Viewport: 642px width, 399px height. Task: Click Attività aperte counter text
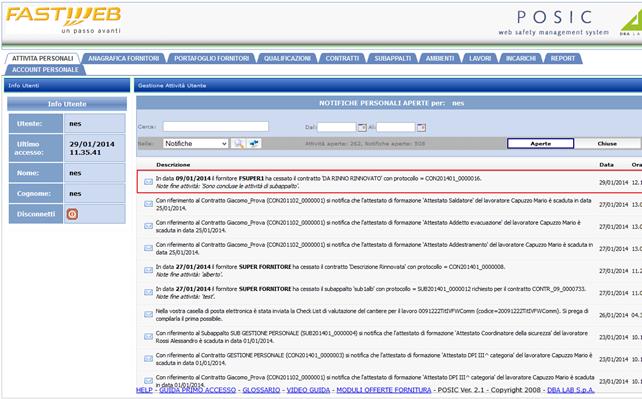pos(365,144)
